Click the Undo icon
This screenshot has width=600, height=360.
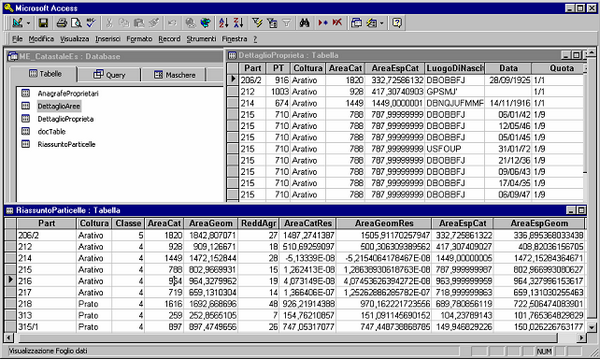coord(172,23)
